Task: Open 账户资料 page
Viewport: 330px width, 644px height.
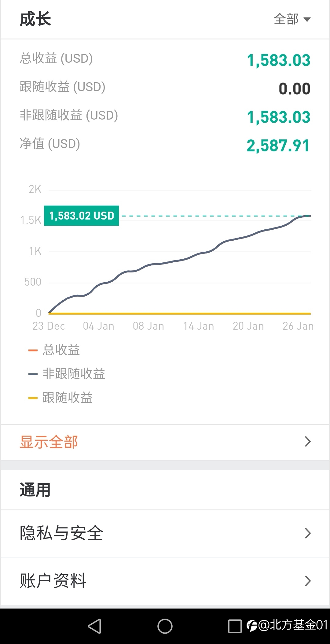Action: click(165, 581)
